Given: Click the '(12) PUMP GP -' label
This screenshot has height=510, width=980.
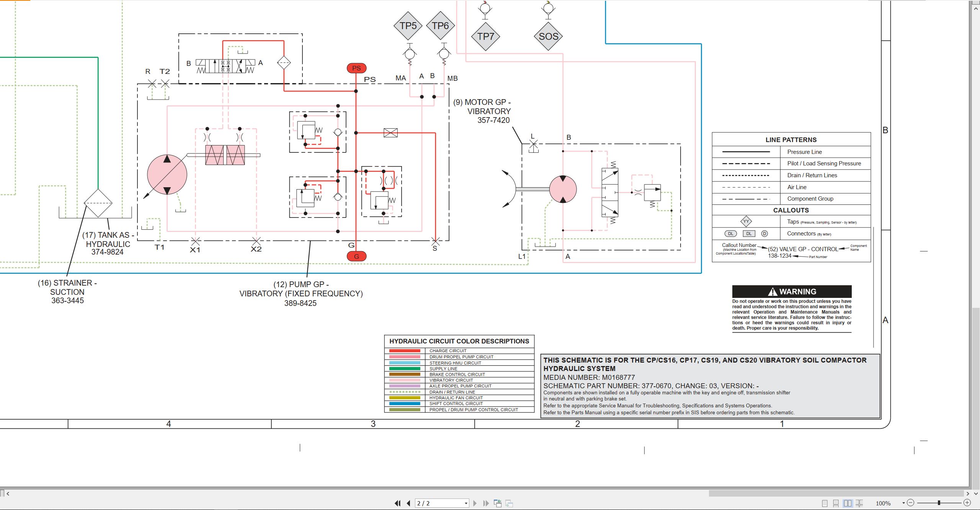Looking at the screenshot, I should click(301, 284).
